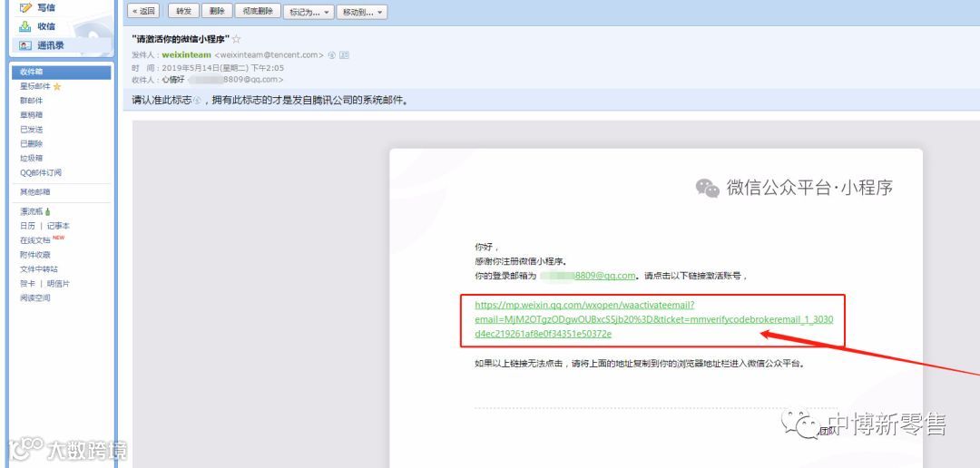Screen dimensions: 980x468
Task: Open the 在线文档 online documents item
Action: 35,240
